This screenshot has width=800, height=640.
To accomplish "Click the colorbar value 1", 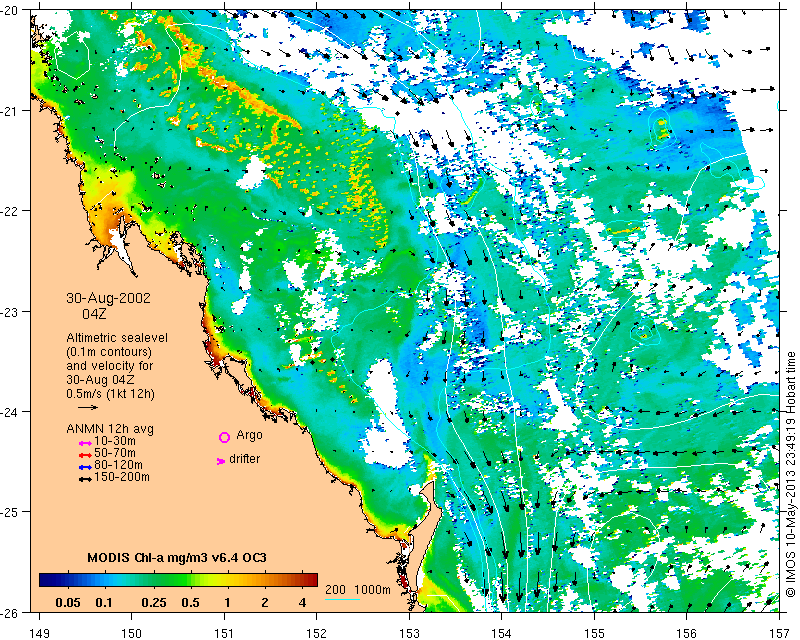I will [x=227, y=603].
